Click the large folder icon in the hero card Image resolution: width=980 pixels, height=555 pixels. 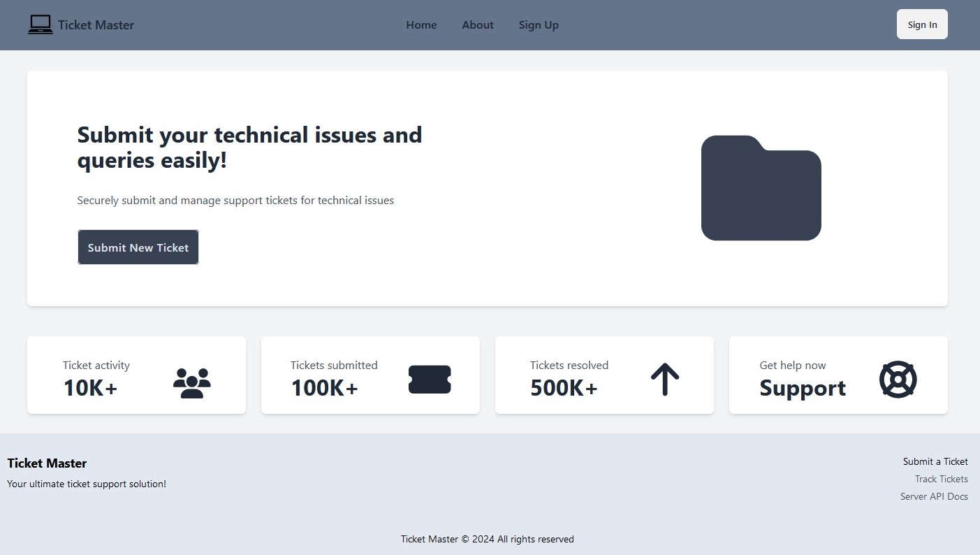[x=761, y=188]
